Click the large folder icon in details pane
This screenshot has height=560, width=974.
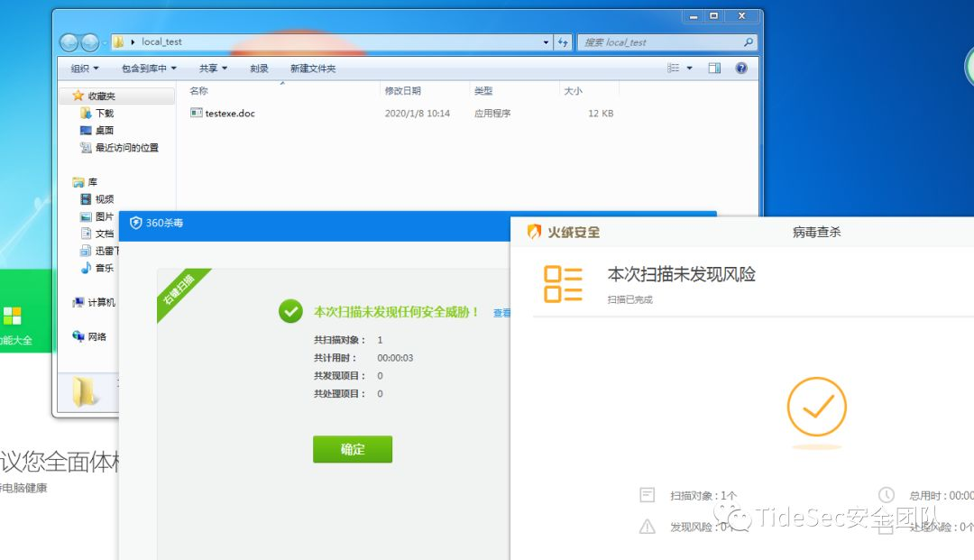tap(85, 391)
